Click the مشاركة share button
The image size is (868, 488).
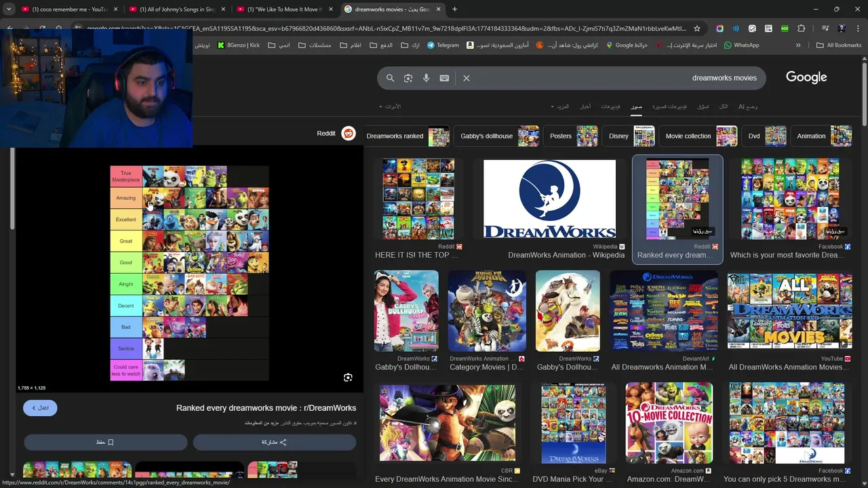[274, 442]
